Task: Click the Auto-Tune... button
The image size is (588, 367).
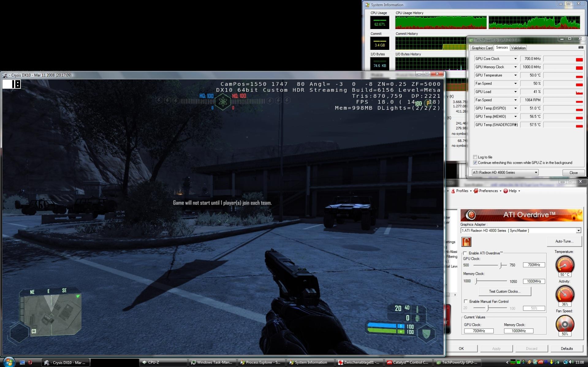Action: (564, 241)
